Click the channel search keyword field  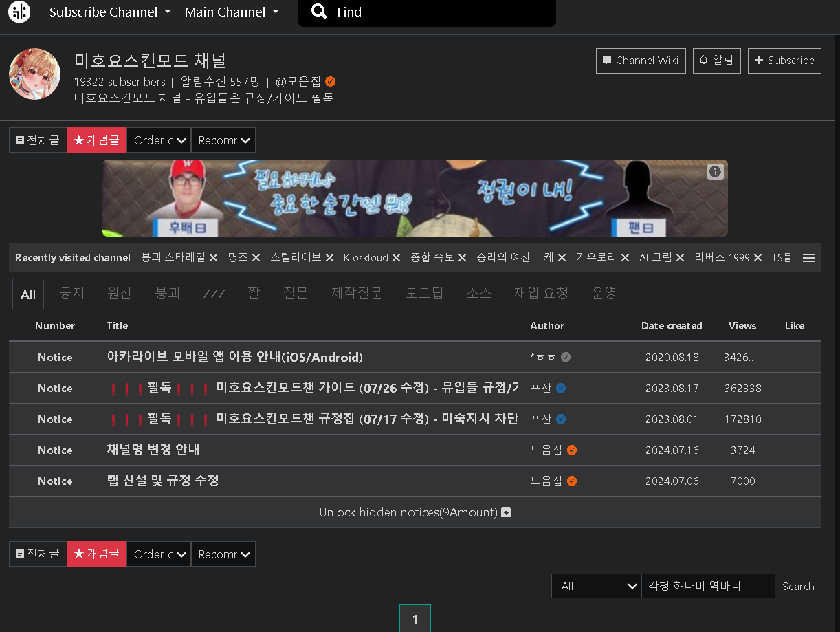pos(708,586)
